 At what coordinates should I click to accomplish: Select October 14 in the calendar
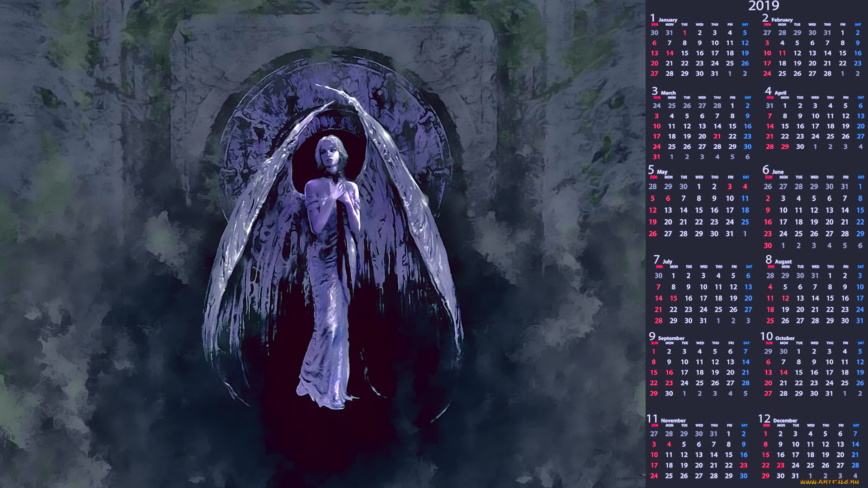[x=783, y=372]
